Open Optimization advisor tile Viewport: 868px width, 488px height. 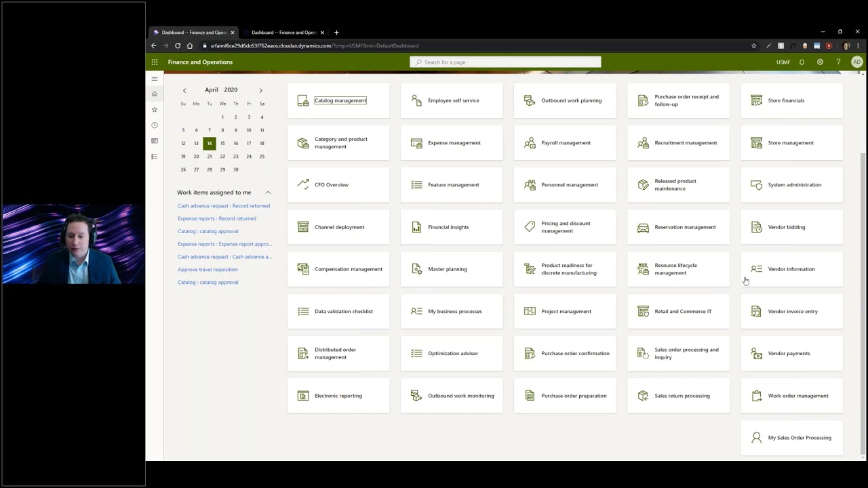pyautogui.click(x=452, y=353)
